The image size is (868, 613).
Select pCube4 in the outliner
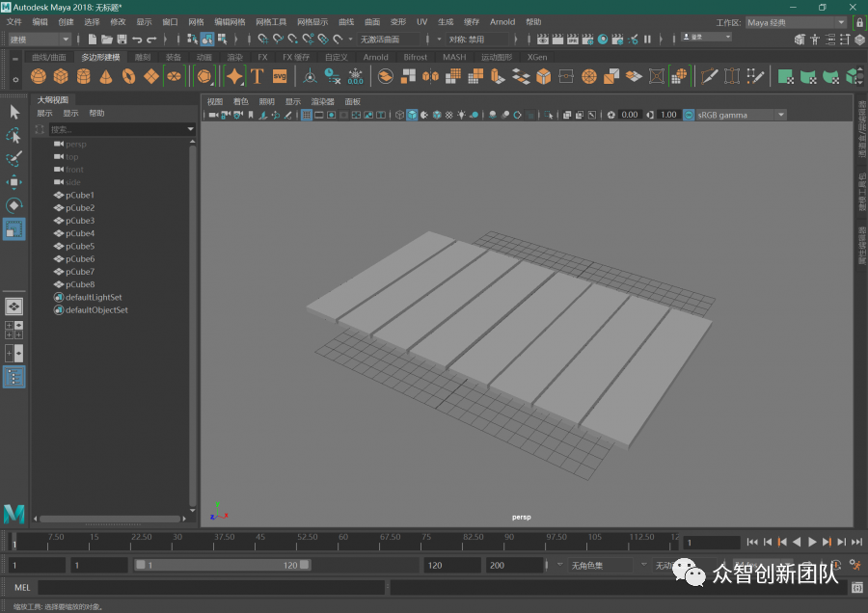[x=80, y=233]
